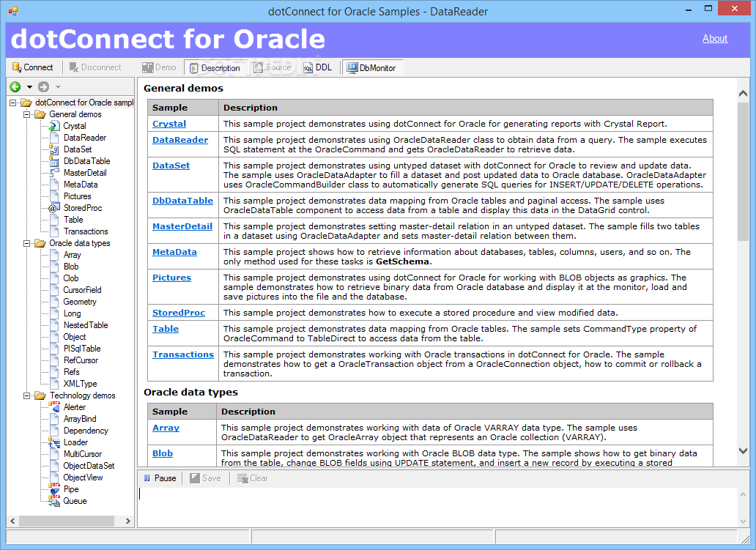Switch to the Description tab
The image size is (756, 550).
click(x=215, y=68)
